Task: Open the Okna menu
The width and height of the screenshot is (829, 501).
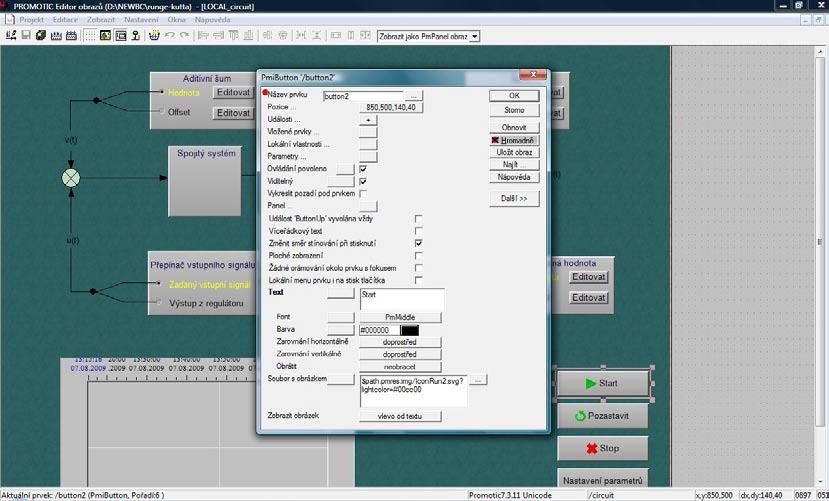Action: tap(177, 20)
